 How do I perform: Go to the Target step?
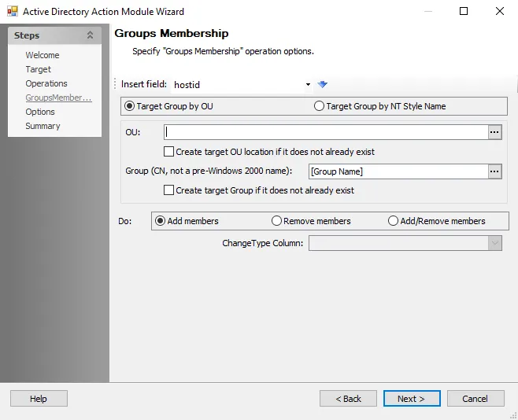pos(39,69)
